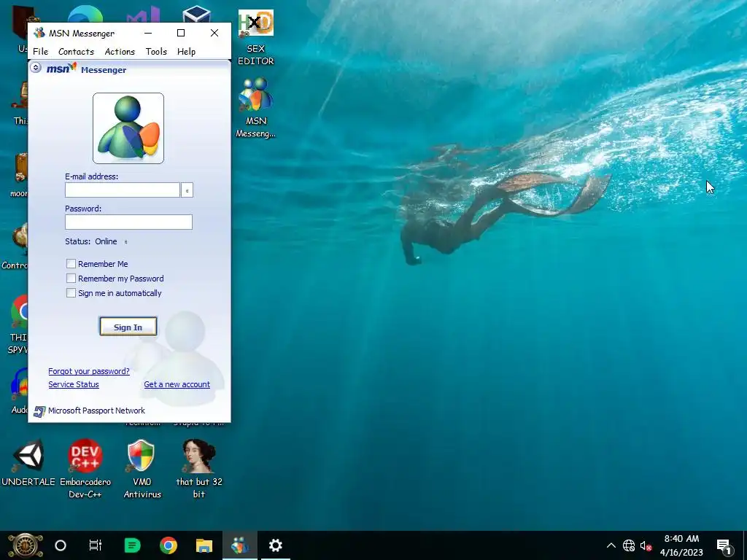Toggle Sign me in automatically checkbox
The height and width of the screenshot is (560, 747).
(71, 293)
